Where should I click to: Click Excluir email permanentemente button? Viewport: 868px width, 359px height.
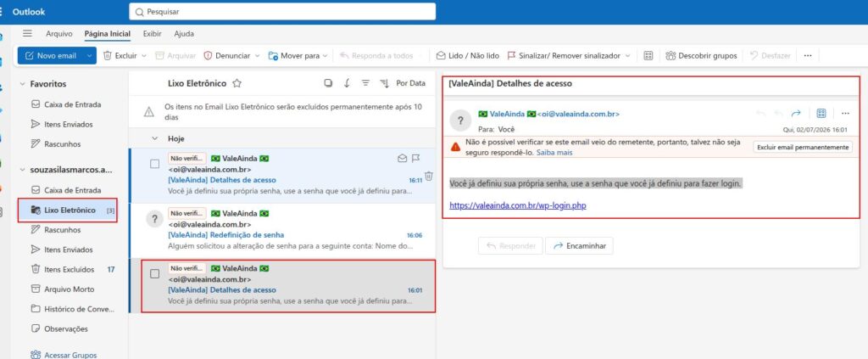(803, 148)
